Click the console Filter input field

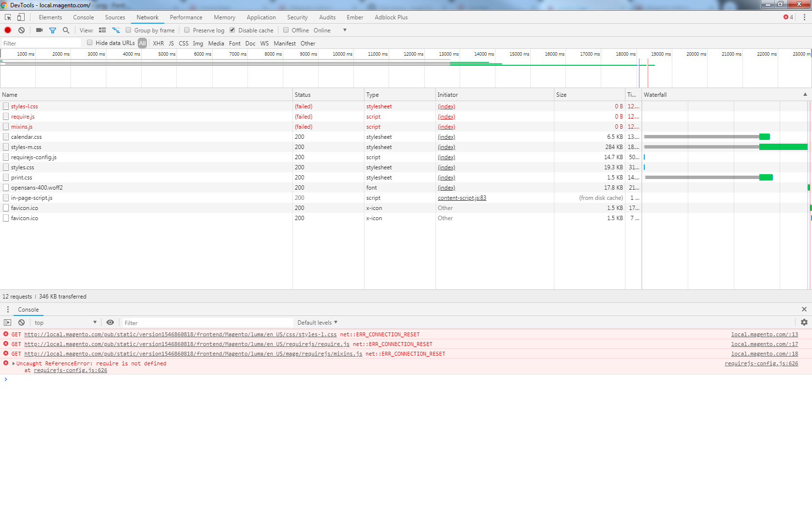tap(208, 323)
